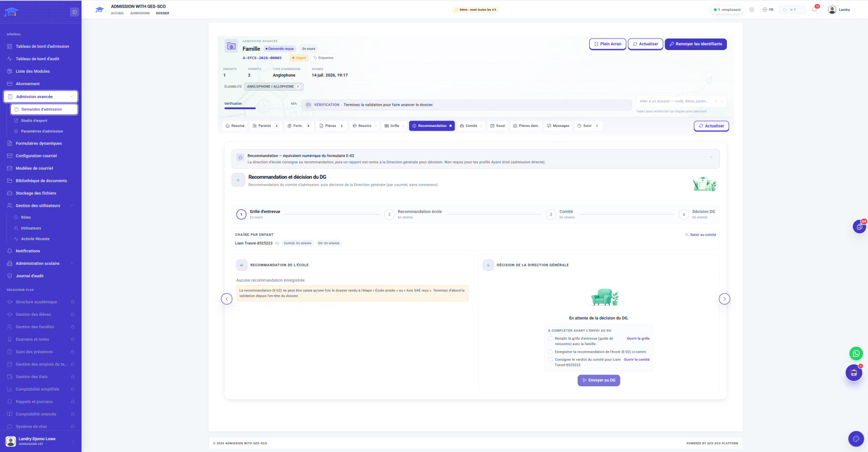Viewport: 868px width, 452px height.
Task: Click the Modèles de courriel envelope icon
Action: (x=10, y=168)
